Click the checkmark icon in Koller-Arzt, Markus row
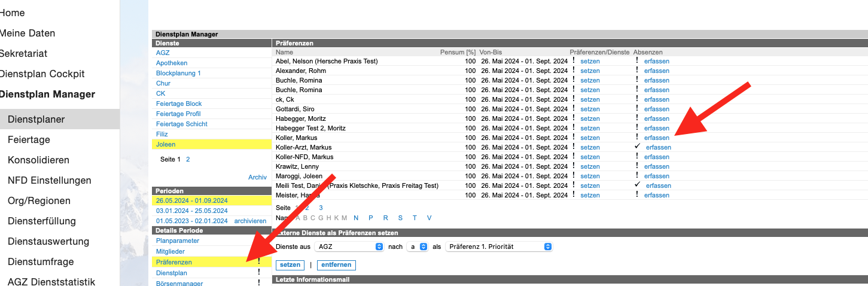Viewport: 868px width, 286px height. click(638, 147)
